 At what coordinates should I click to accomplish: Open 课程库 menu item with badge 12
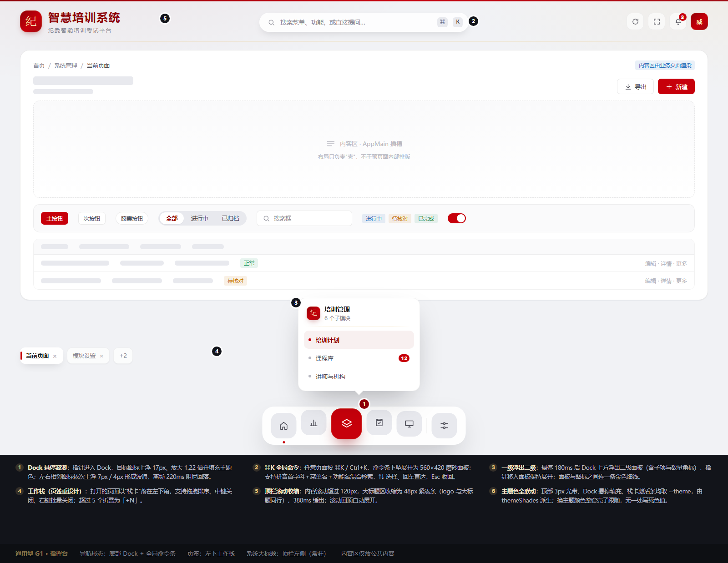pos(359,358)
